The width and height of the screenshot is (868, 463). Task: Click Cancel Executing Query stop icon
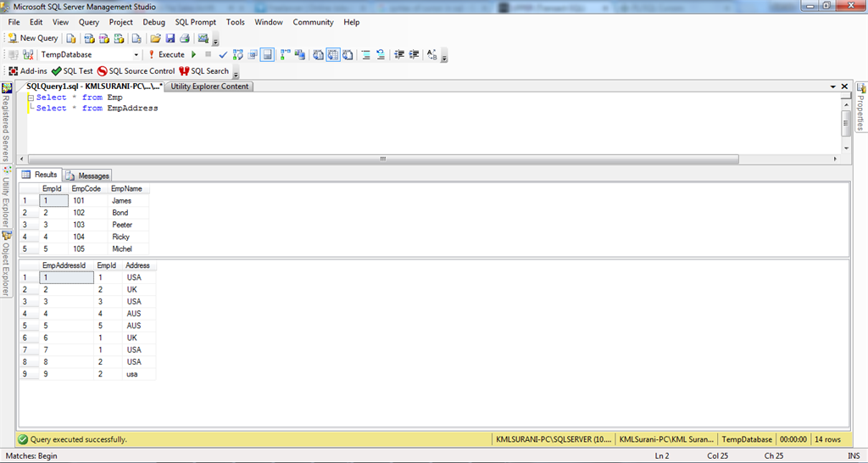pos(209,55)
